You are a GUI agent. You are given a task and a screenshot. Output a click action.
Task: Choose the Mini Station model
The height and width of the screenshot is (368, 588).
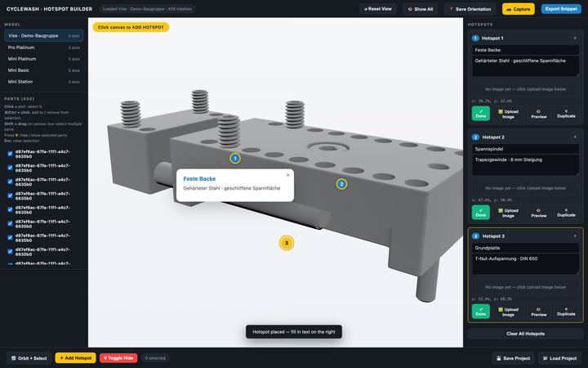click(x=44, y=82)
